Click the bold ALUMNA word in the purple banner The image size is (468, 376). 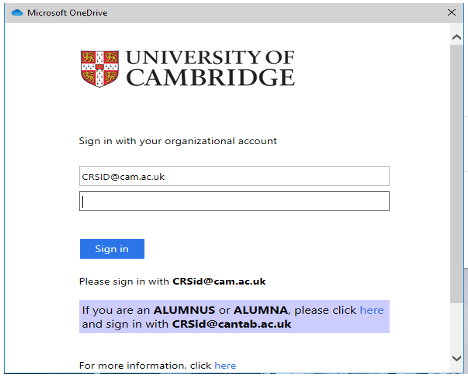[261, 310]
